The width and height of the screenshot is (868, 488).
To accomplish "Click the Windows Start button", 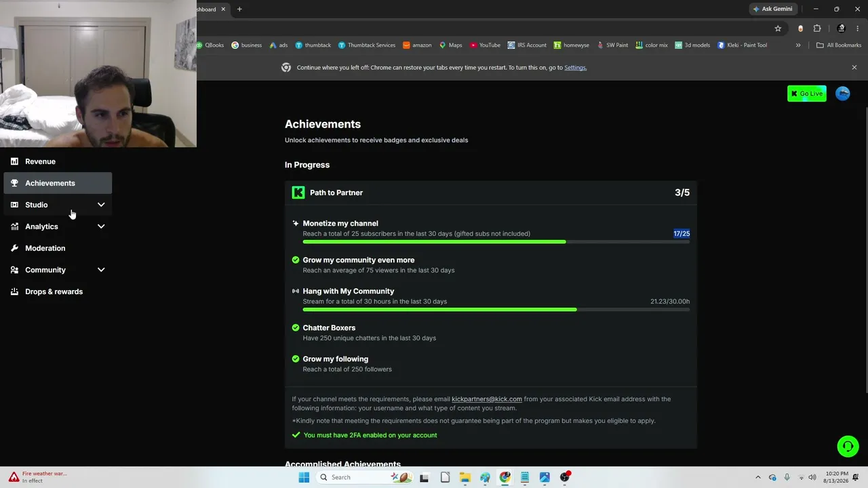I will (x=304, y=477).
